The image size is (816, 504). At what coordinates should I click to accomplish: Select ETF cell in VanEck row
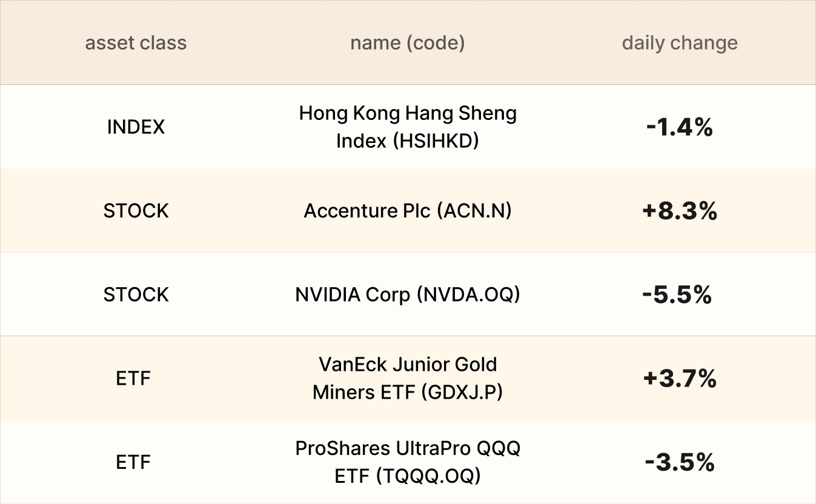click(133, 379)
